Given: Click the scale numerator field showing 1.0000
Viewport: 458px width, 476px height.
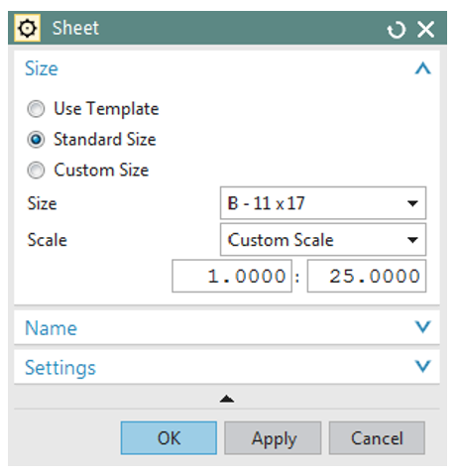Looking at the screenshot, I should (x=232, y=276).
